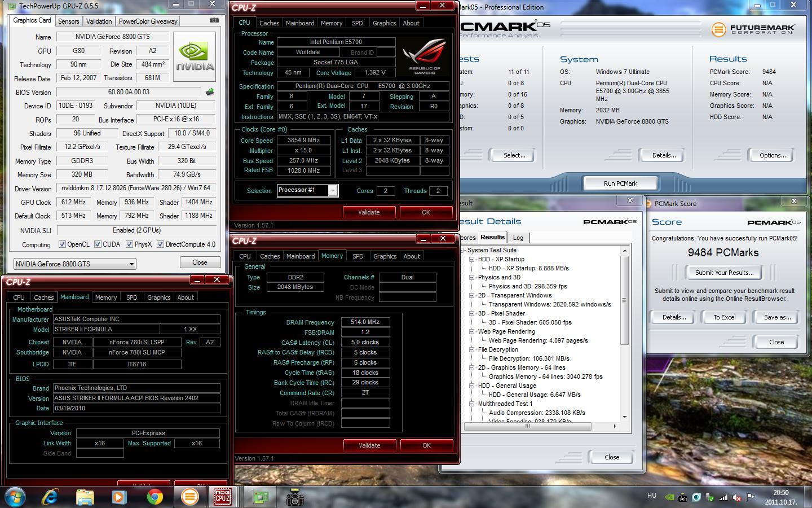Toggle the PhysX checkbox in GPU-Z
The height and width of the screenshot is (508, 812).
click(x=129, y=244)
